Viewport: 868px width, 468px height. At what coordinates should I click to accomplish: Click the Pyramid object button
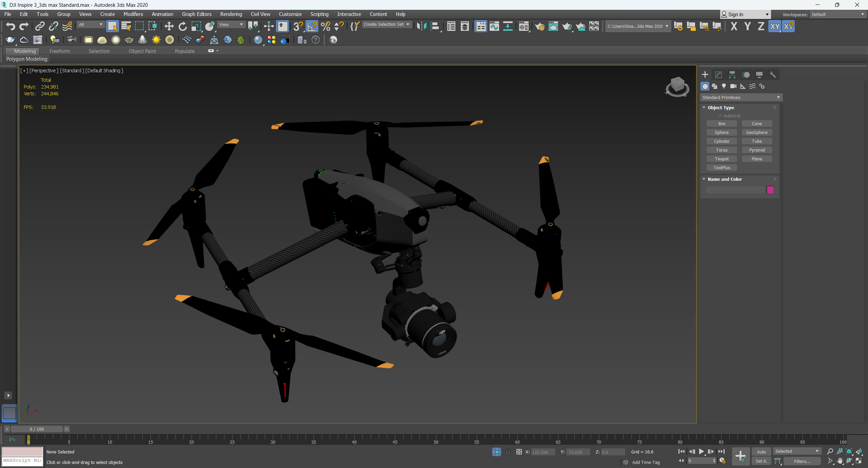click(x=757, y=150)
